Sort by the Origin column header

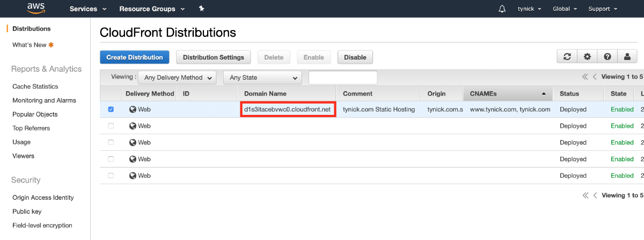click(x=442, y=93)
